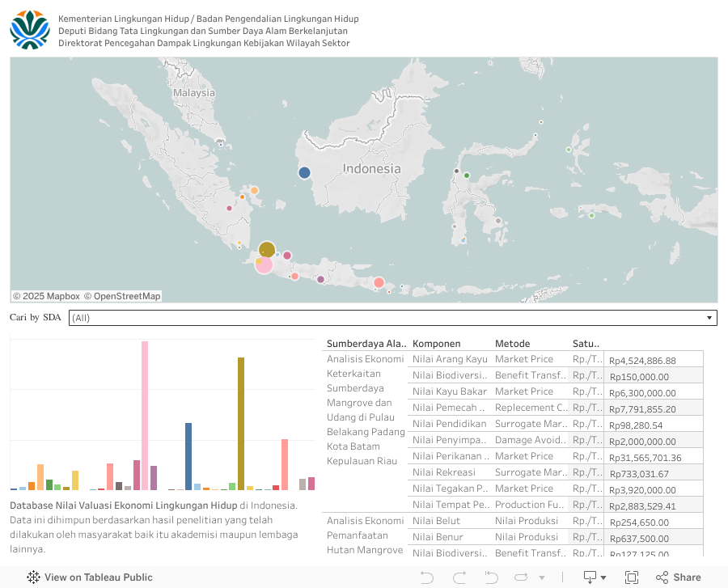Select the Nilai Arang Kayu row

[555, 359]
